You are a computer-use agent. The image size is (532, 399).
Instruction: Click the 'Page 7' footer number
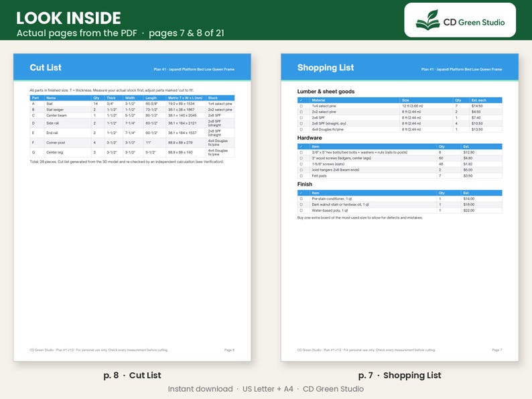pyautogui.click(x=497, y=350)
